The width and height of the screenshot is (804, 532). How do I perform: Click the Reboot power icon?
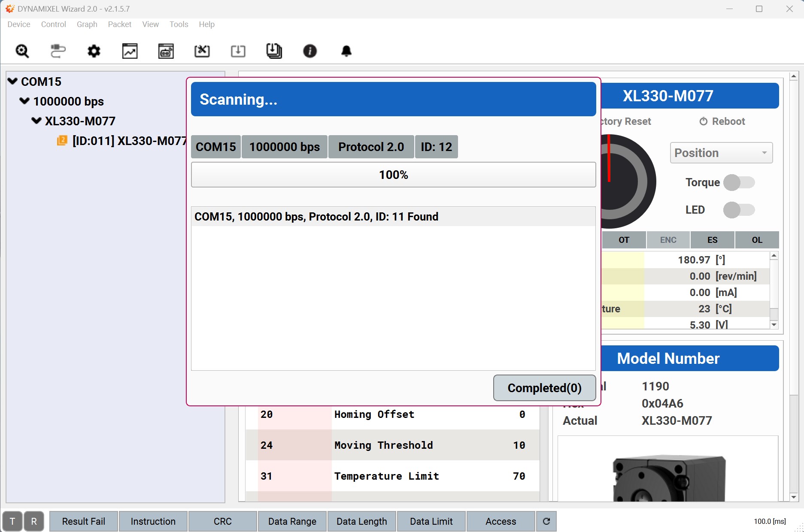point(703,121)
